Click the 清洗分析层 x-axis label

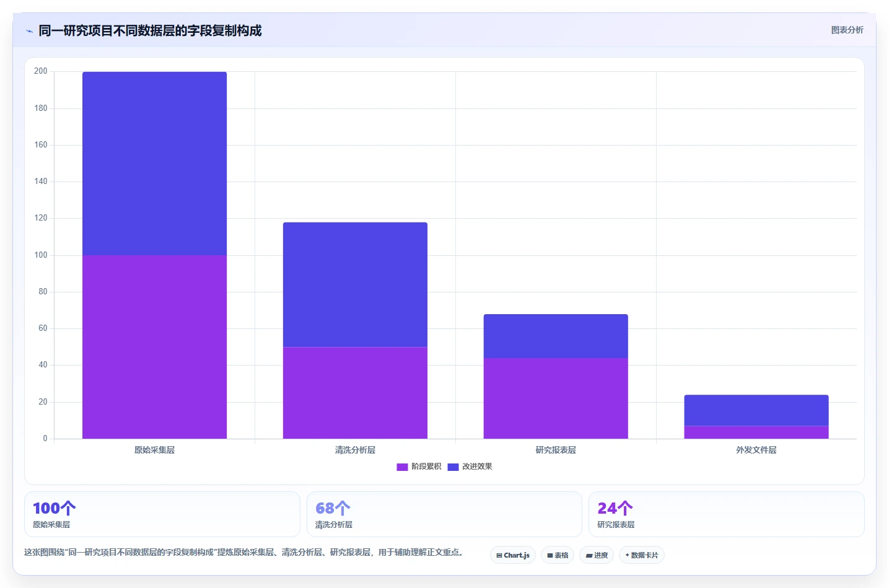tap(355, 450)
